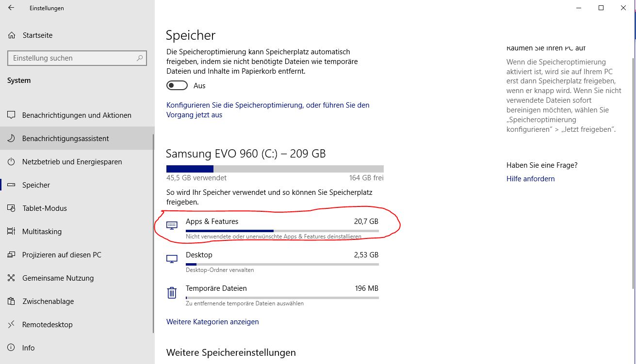Image resolution: width=636 pixels, height=364 pixels.
Task: Click Projizieren auf diesen PC label
Action: [x=62, y=255]
